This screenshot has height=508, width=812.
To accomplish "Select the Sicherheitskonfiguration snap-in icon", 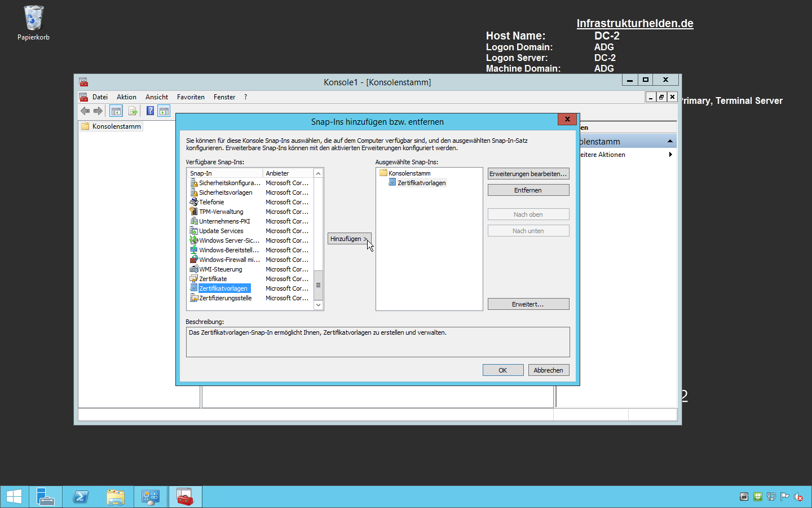I will coord(194,183).
